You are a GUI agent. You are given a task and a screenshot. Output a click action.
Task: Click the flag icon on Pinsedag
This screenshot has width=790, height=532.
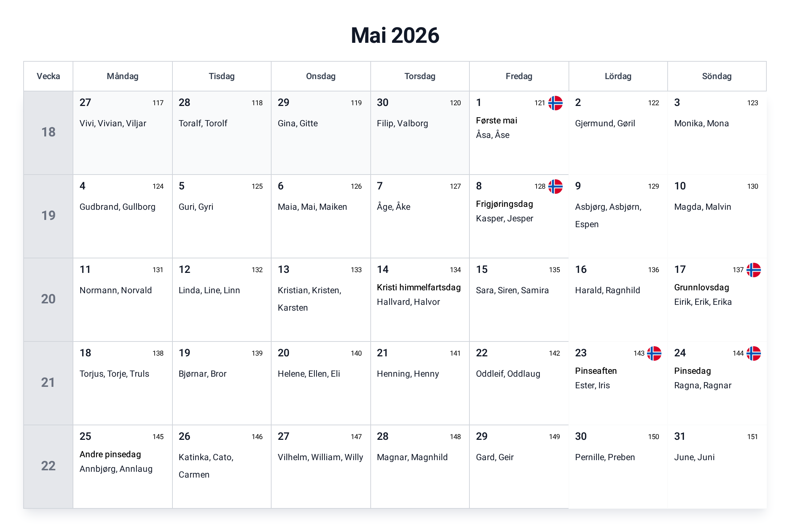pyautogui.click(x=753, y=353)
